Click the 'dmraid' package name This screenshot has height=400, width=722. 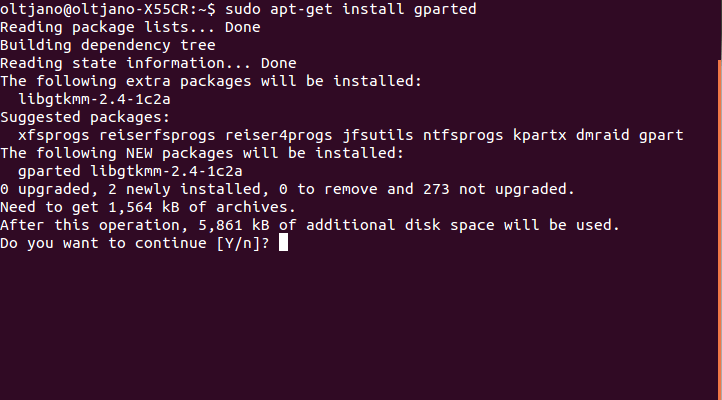coord(603,135)
